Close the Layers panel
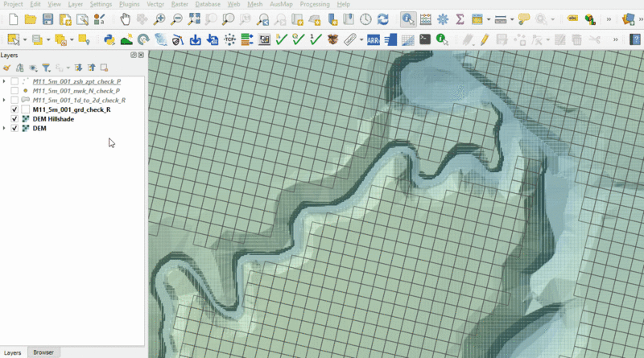644x358 pixels. click(x=141, y=55)
